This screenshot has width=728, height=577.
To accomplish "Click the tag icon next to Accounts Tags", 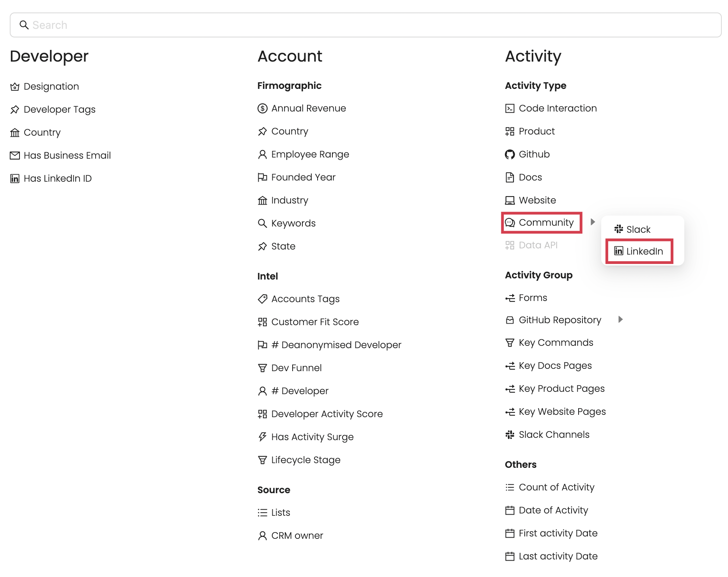I will click(x=262, y=299).
